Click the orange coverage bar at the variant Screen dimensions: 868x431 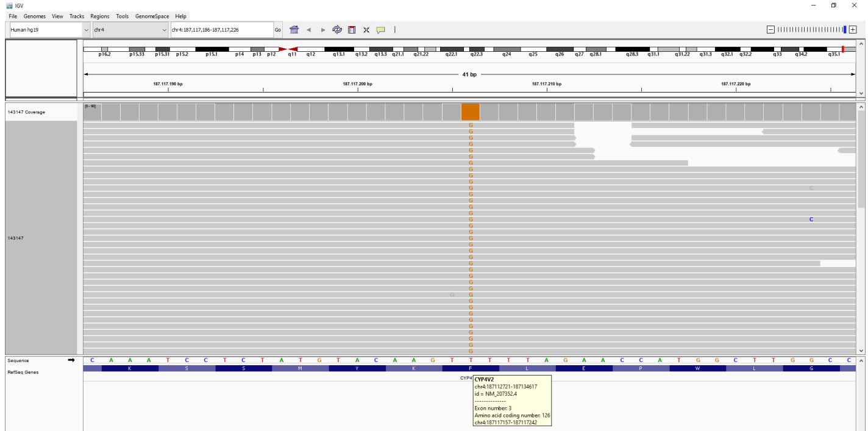[470, 112]
